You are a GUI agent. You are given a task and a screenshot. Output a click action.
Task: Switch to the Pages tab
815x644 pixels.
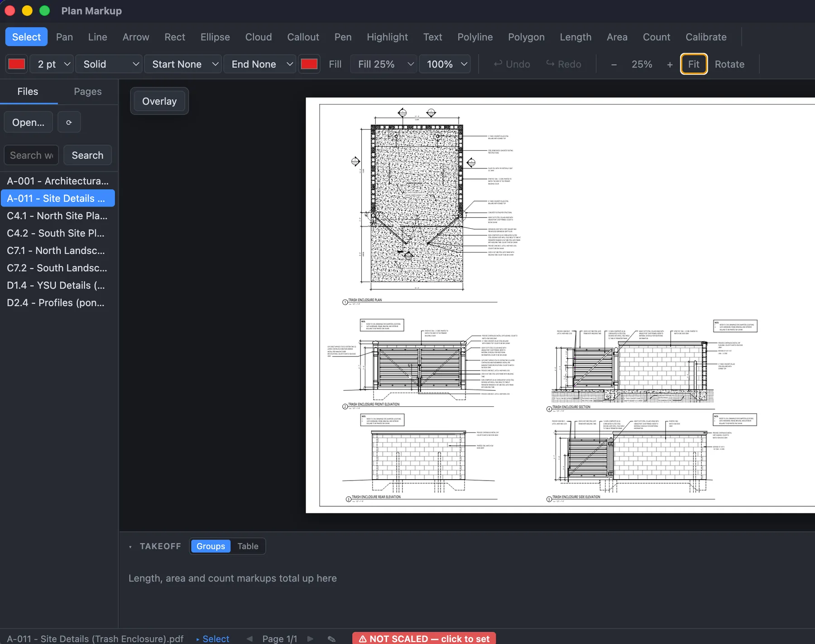point(88,91)
